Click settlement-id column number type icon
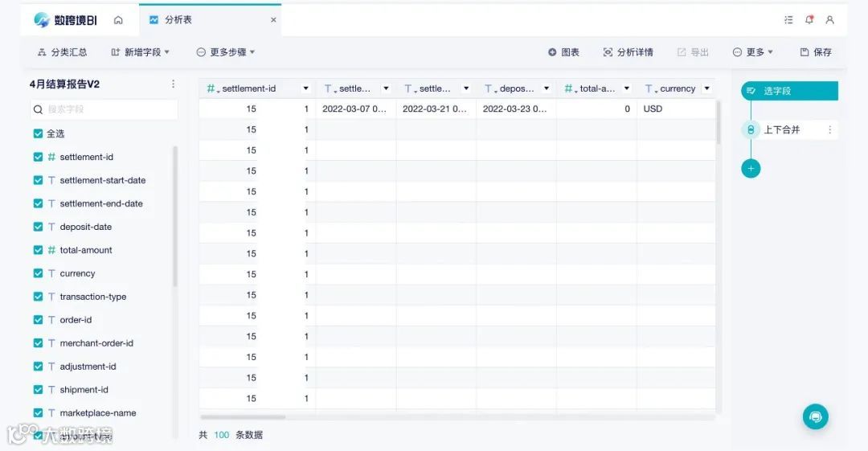 [x=212, y=88]
